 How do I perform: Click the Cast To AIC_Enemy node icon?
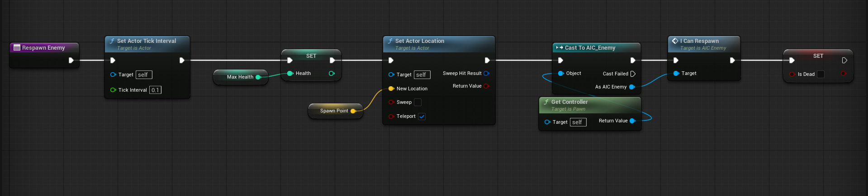click(x=560, y=47)
